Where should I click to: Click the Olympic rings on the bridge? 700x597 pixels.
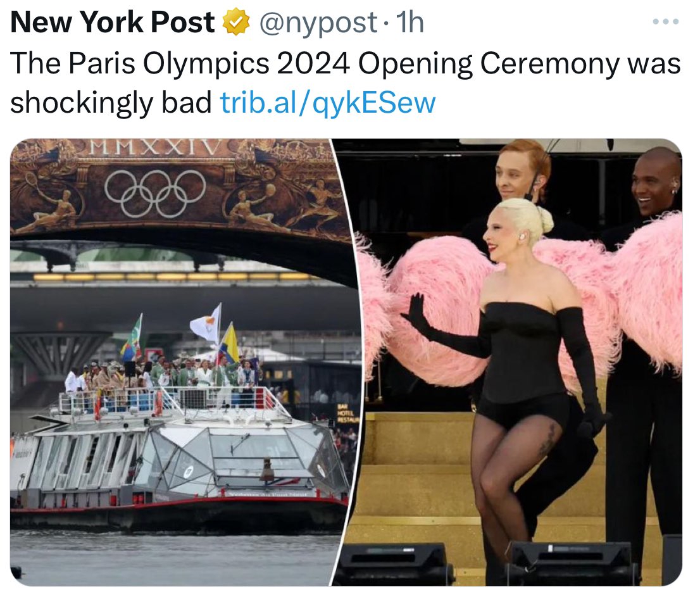click(x=155, y=193)
